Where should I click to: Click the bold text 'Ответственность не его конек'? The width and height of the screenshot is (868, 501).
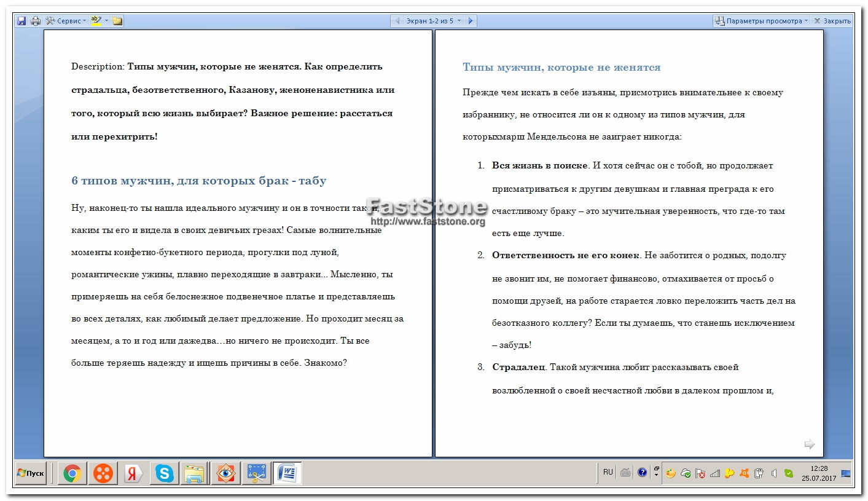(x=566, y=255)
